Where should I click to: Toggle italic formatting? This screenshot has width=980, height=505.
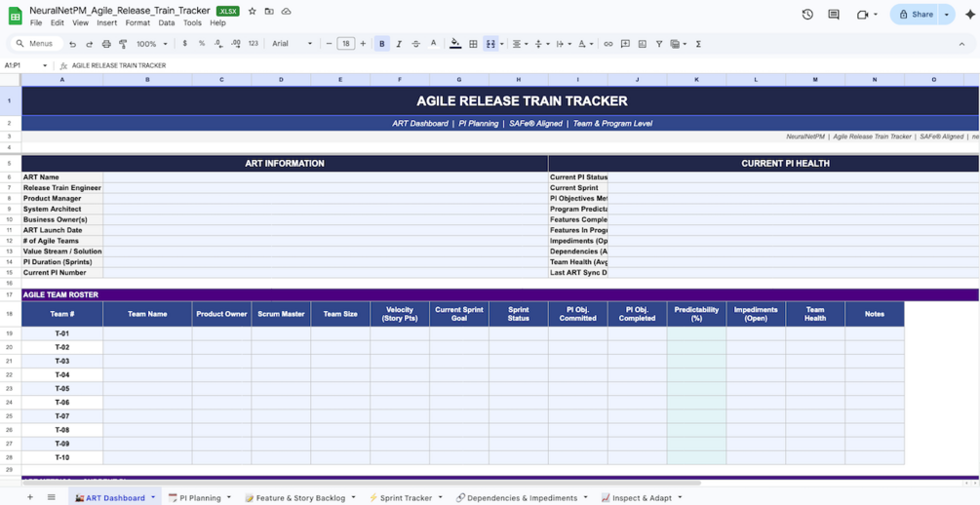tap(400, 44)
